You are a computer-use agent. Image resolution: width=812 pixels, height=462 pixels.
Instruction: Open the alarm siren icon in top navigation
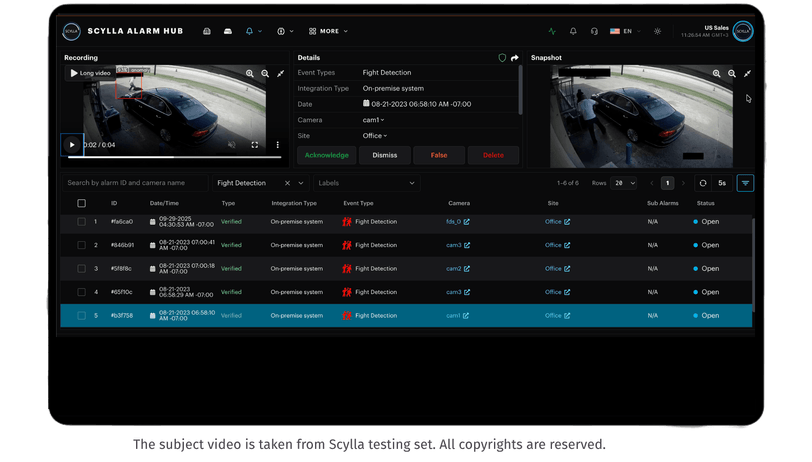207,31
